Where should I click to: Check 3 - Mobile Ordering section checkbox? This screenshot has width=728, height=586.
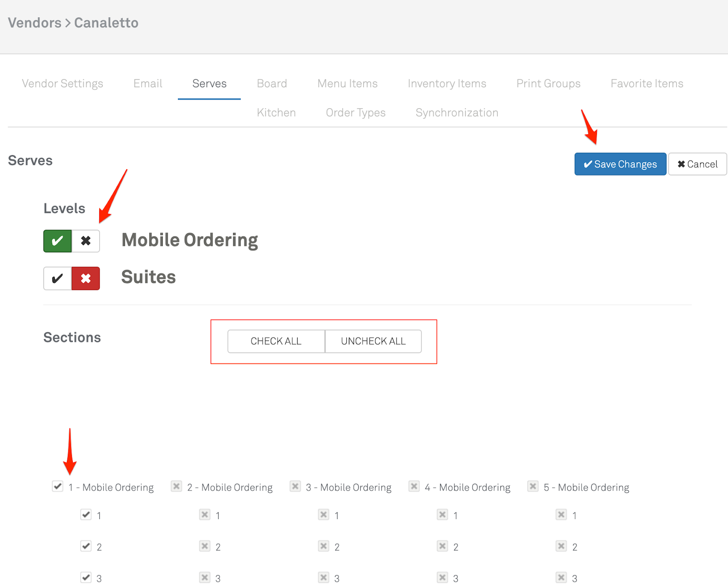(295, 486)
